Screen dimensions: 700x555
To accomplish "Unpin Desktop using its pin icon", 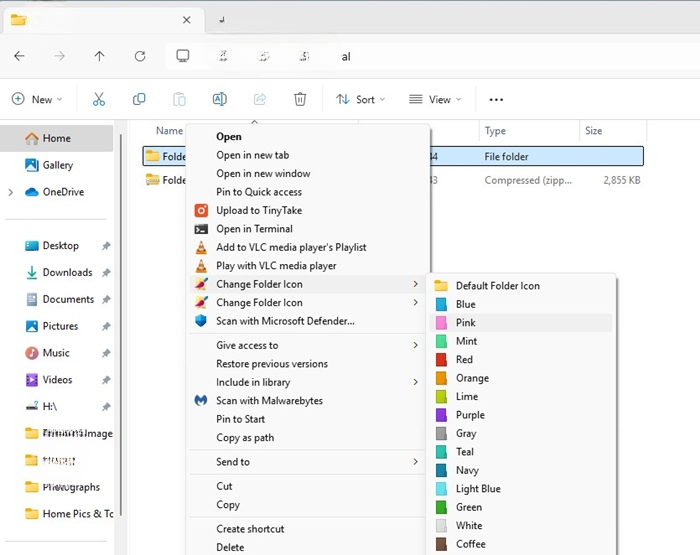I will (106, 246).
